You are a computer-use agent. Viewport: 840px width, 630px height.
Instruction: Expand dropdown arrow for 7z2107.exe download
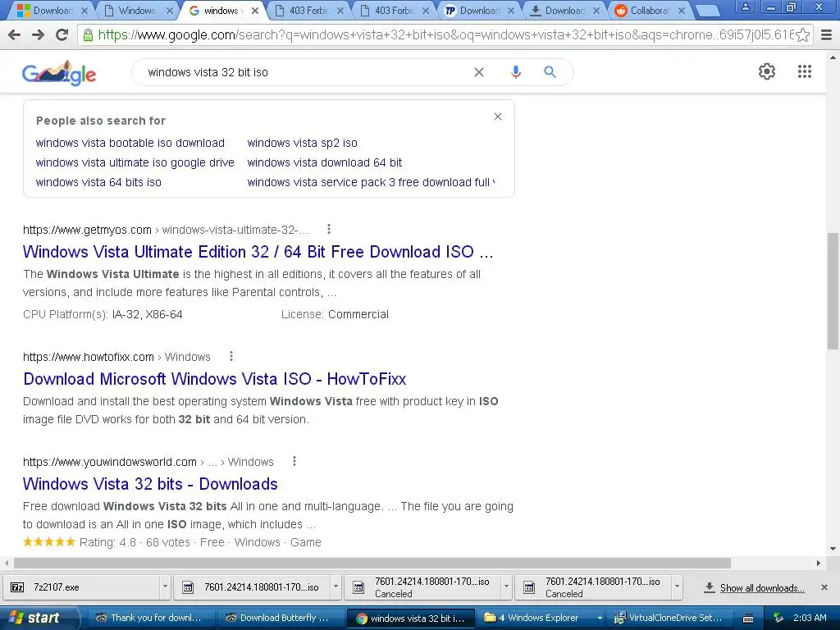165,587
